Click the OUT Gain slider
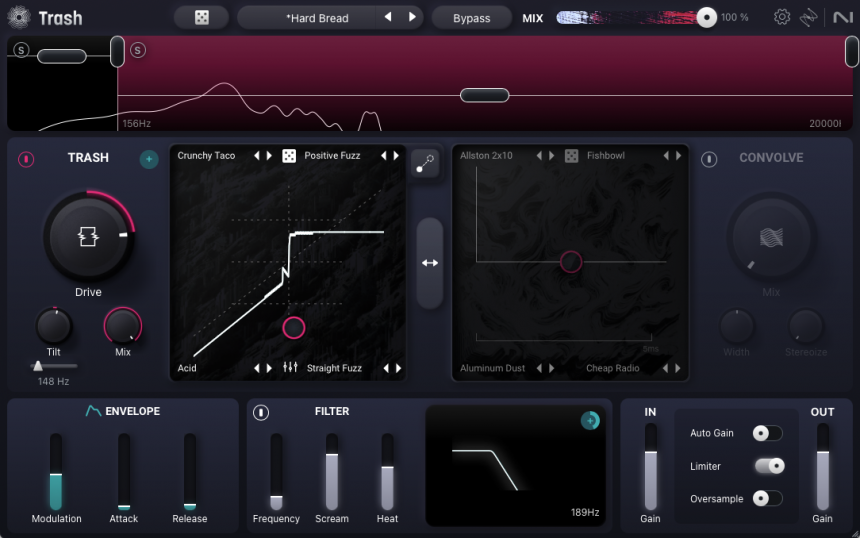 [x=823, y=467]
